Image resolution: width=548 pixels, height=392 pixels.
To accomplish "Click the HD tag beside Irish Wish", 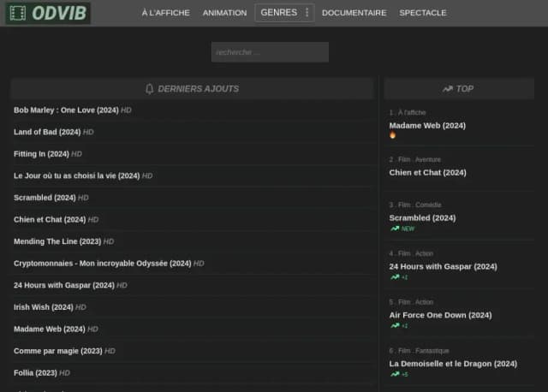I will pyautogui.click(x=80, y=307).
